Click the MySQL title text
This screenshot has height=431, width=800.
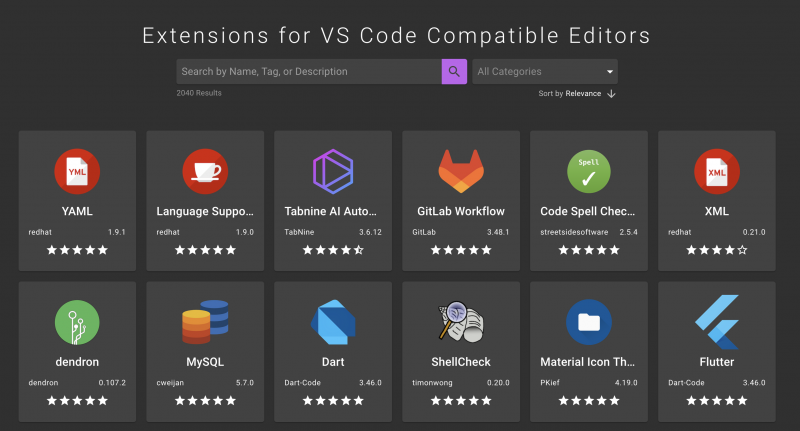click(x=205, y=362)
